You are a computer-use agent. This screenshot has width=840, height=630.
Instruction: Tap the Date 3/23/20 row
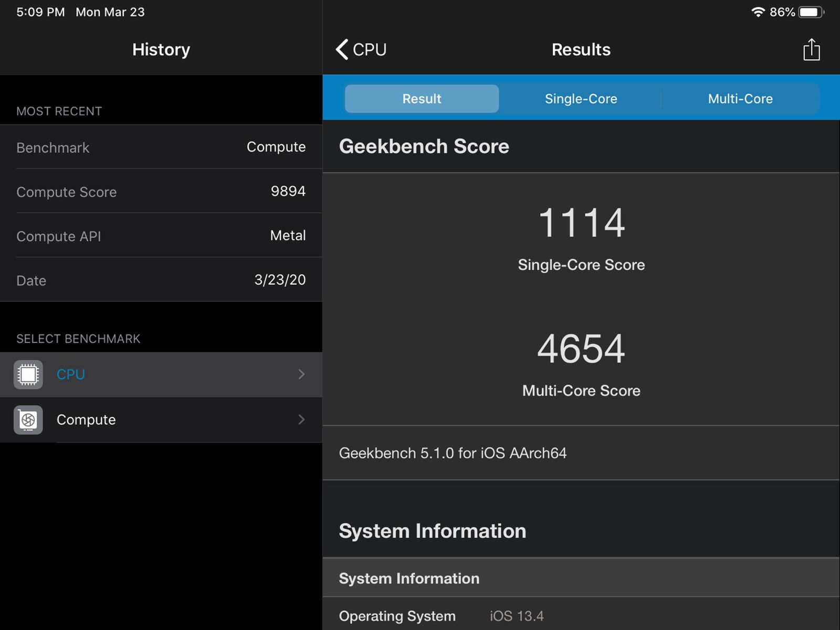[x=161, y=280]
